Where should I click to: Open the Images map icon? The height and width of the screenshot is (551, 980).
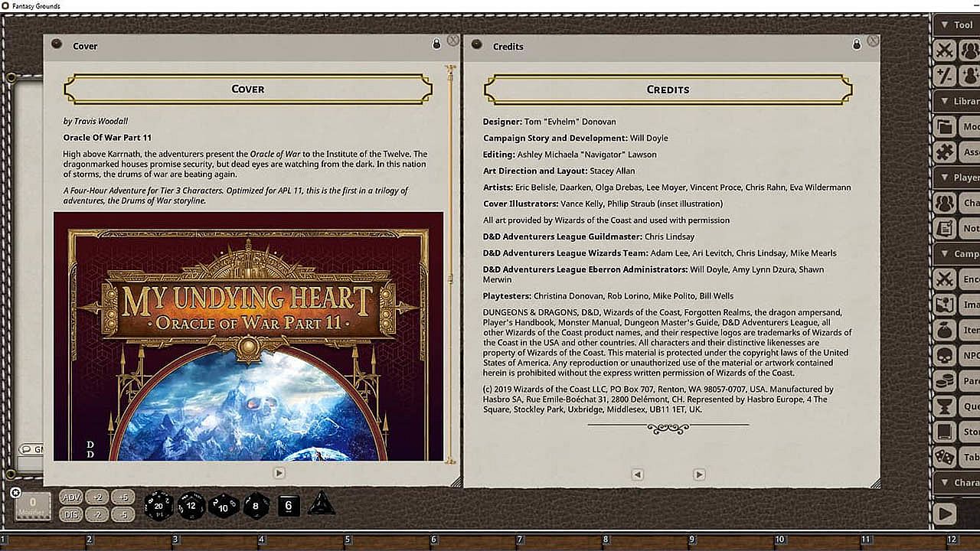[946, 305]
